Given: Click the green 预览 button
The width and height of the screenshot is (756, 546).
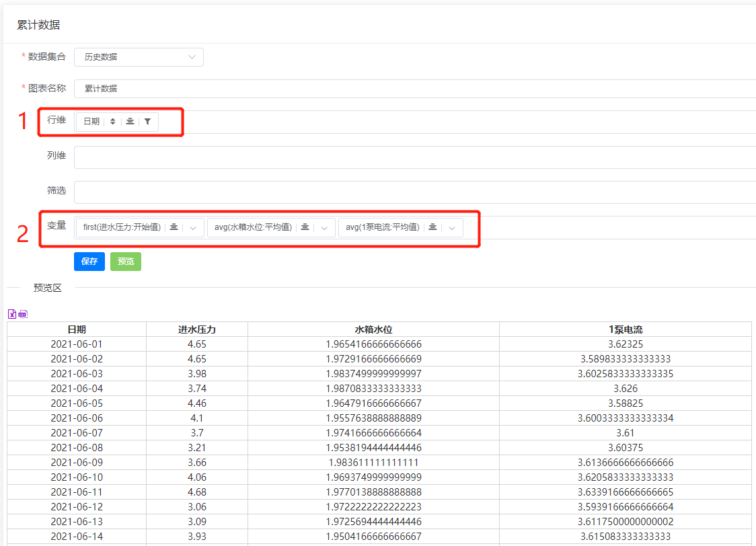Looking at the screenshot, I should [126, 262].
